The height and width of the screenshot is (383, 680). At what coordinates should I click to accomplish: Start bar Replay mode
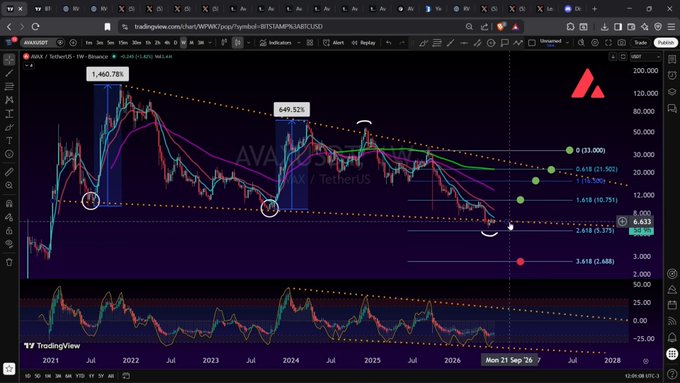(363, 43)
